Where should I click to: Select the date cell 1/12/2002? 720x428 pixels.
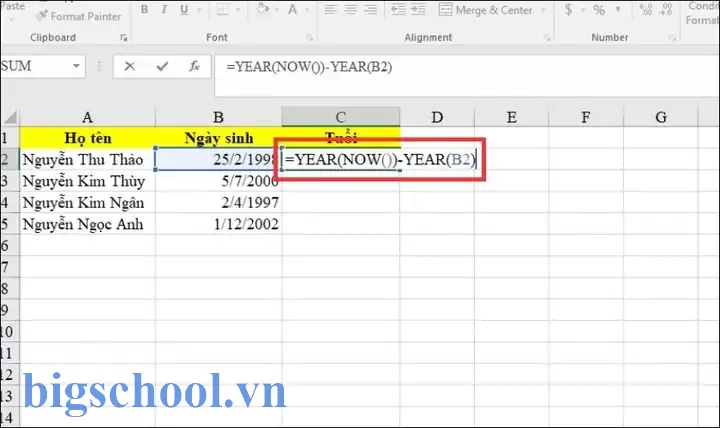pyautogui.click(x=219, y=224)
